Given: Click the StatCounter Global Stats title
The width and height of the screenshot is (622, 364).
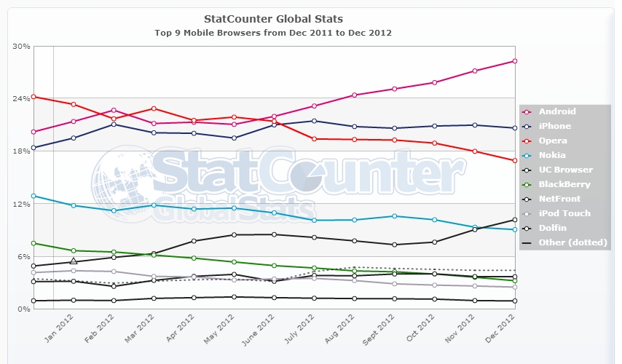Looking at the screenshot, I should pyautogui.click(x=273, y=18).
